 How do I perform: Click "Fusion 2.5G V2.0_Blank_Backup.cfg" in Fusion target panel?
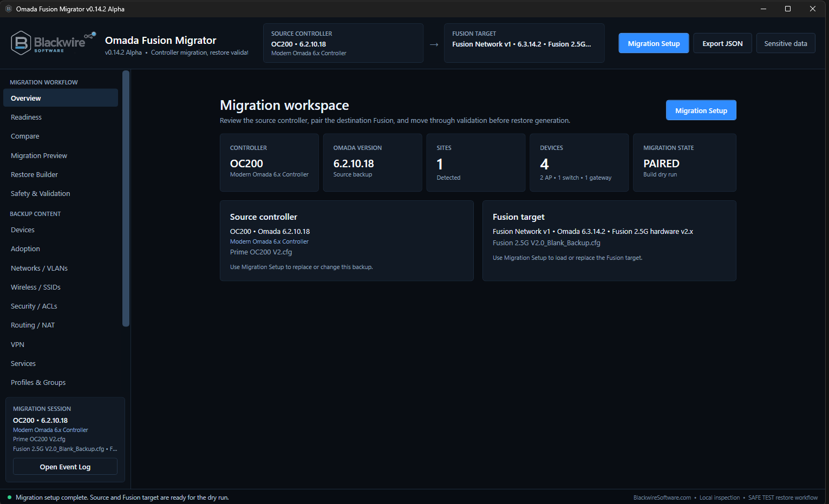pyautogui.click(x=546, y=243)
